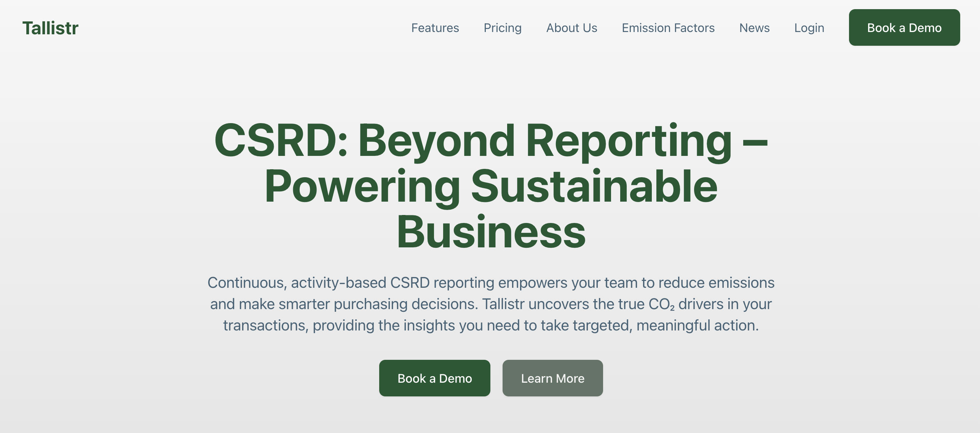
Task: Click the phrase 'smarter purchasing decisions' in the description
Action: click(378, 304)
